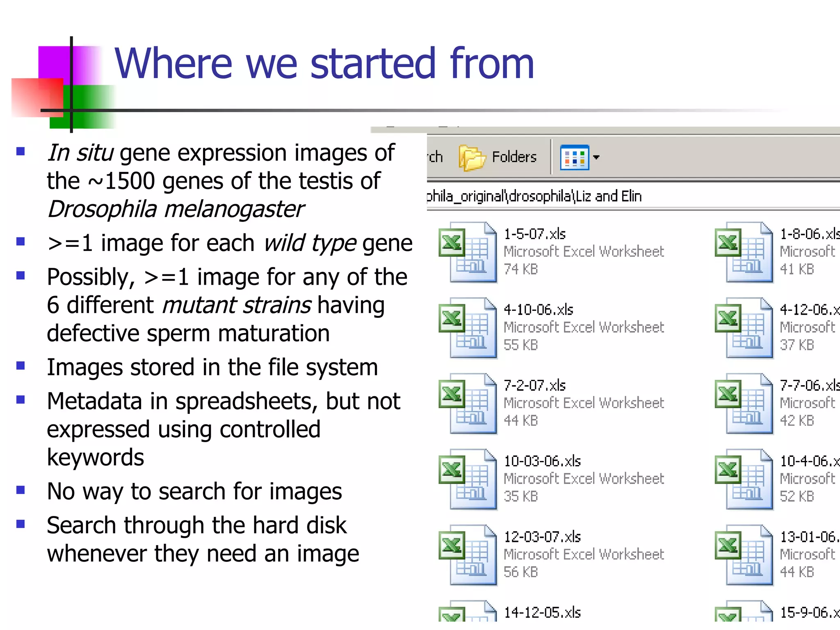Click the 'Drosophila melanogaster' text
Viewport: 840px width, 630px height.
(x=176, y=209)
